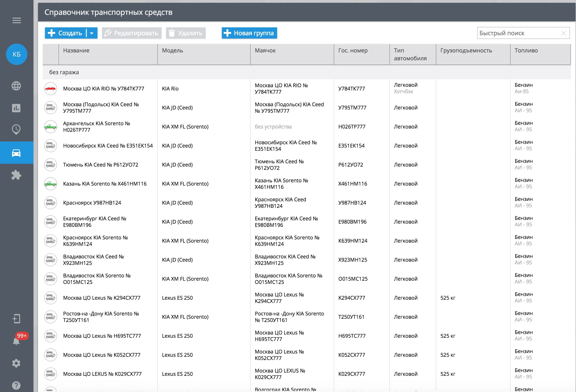Open the help question mark icon
The width and height of the screenshot is (576, 392).
coord(16,385)
